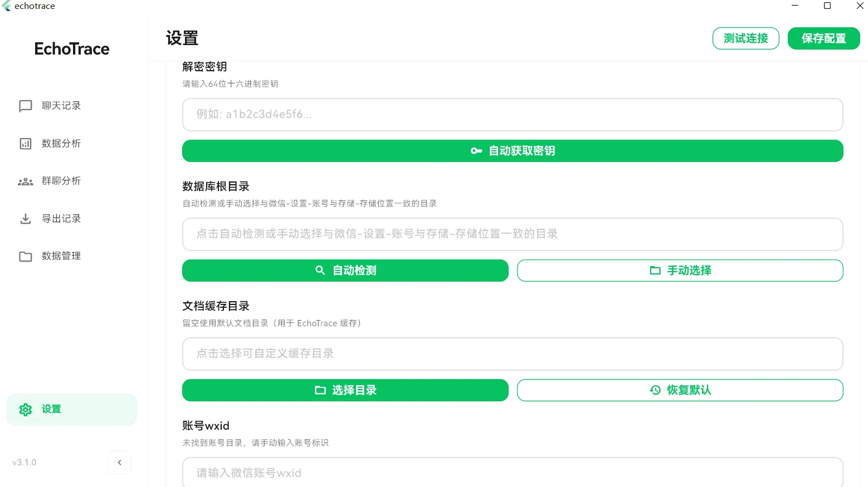The height and width of the screenshot is (487, 868).
Task: Click the 群聊分析 people icon
Action: point(26,181)
